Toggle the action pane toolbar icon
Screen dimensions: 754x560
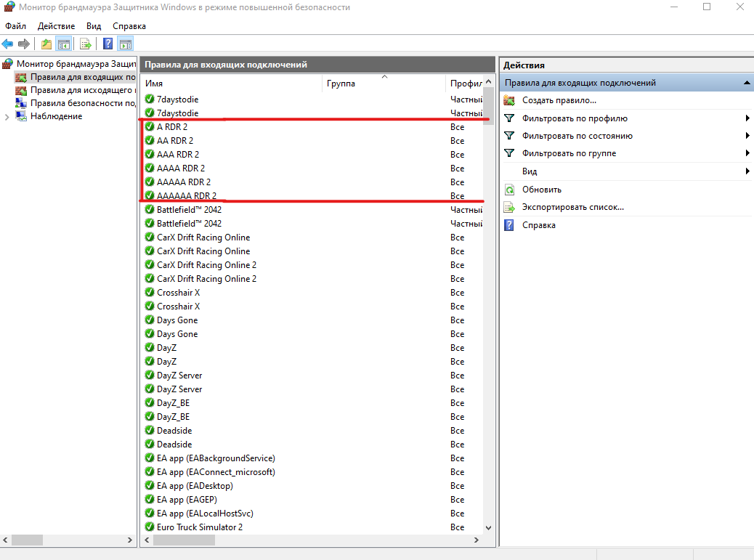tap(126, 44)
